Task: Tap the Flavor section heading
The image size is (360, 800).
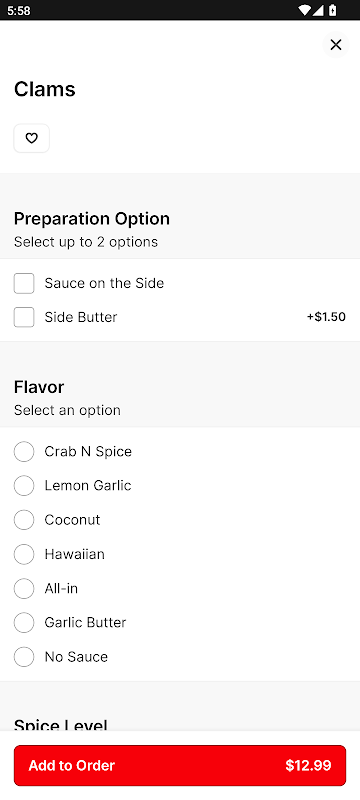Action: point(39,387)
